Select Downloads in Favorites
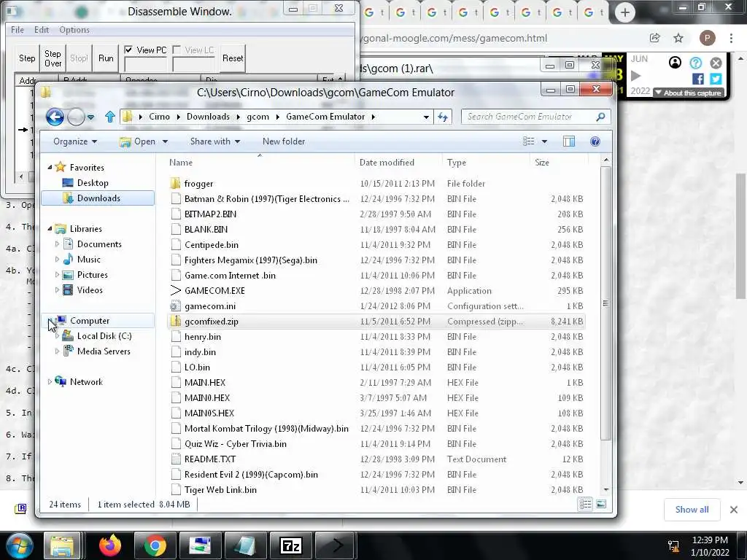747x560 pixels. (98, 198)
